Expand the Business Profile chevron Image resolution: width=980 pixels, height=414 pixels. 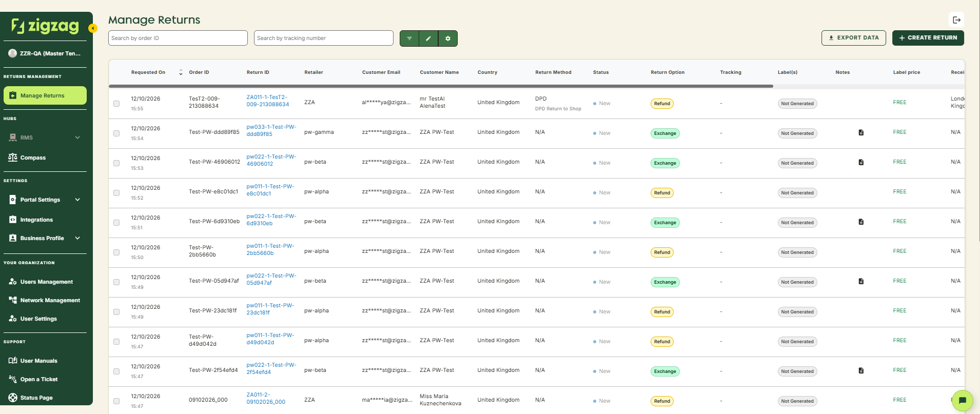(x=77, y=238)
